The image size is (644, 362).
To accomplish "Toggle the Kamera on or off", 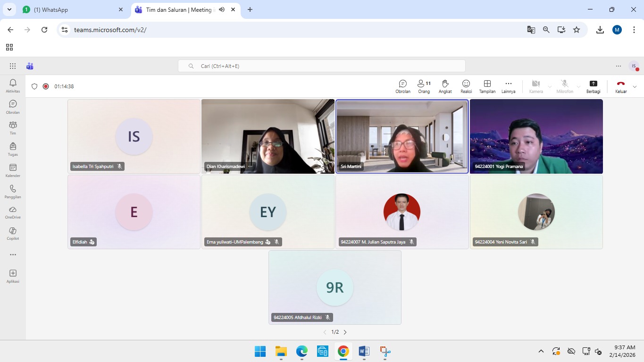I will 535,86.
